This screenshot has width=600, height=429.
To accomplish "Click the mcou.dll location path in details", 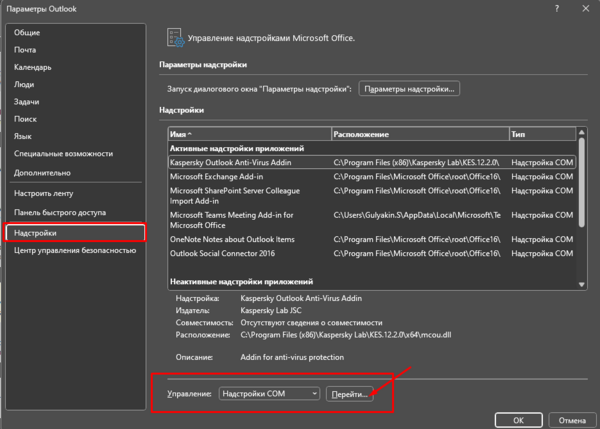I will [346, 335].
